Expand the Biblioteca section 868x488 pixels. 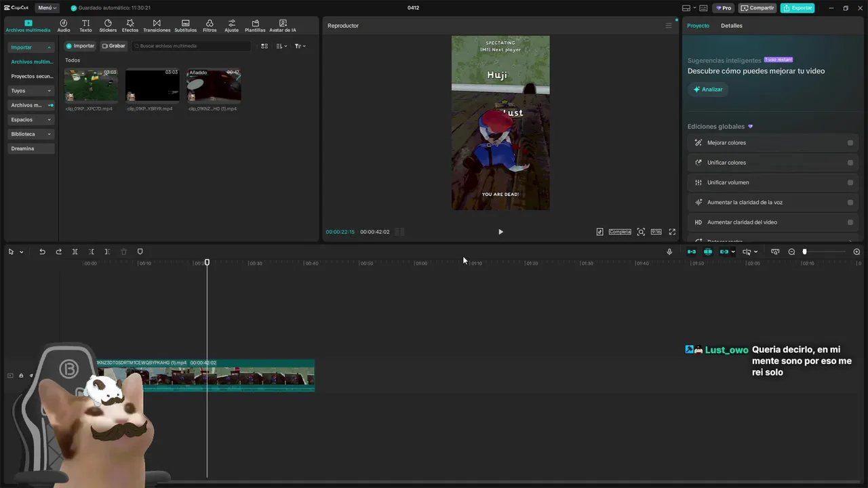31,134
